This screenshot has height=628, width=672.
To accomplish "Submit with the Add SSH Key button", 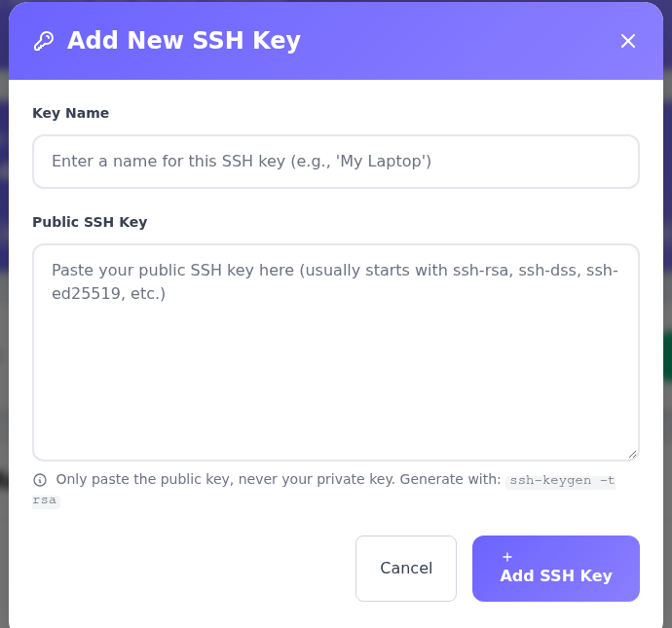I will [x=556, y=568].
